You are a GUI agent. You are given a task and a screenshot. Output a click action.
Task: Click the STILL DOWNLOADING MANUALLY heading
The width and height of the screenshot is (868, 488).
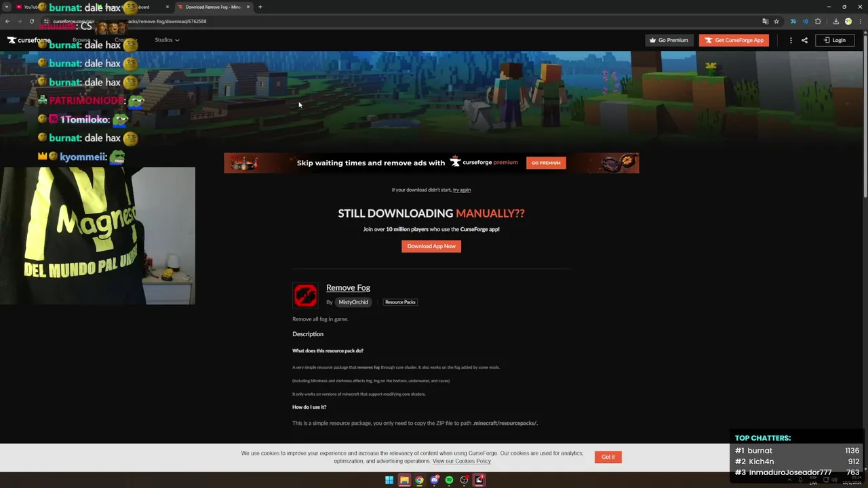pyautogui.click(x=431, y=213)
